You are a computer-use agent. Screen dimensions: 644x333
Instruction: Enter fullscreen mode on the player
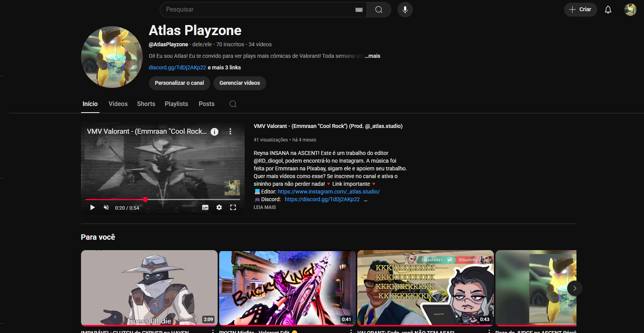click(x=233, y=207)
